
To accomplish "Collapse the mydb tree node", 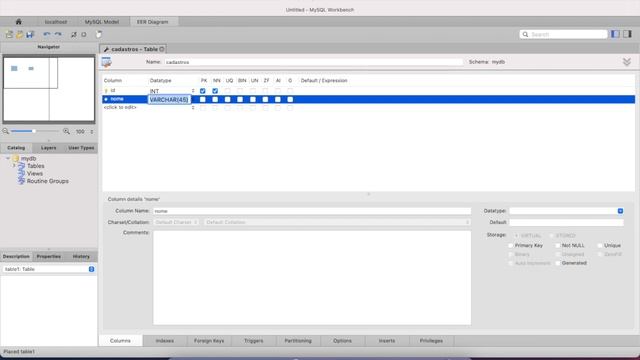I will [x=8, y=158].
